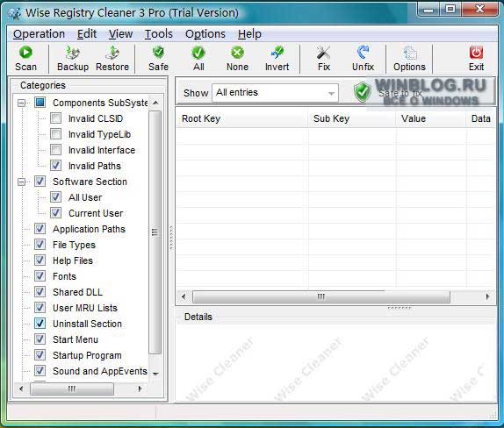Uncheck the Help Files checkbox

click(40, 260)
